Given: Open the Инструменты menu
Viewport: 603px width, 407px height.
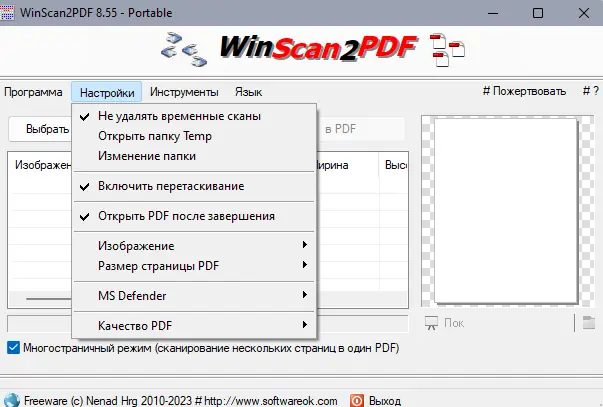Looking at the screenshot, I should (x=184, y=92).
